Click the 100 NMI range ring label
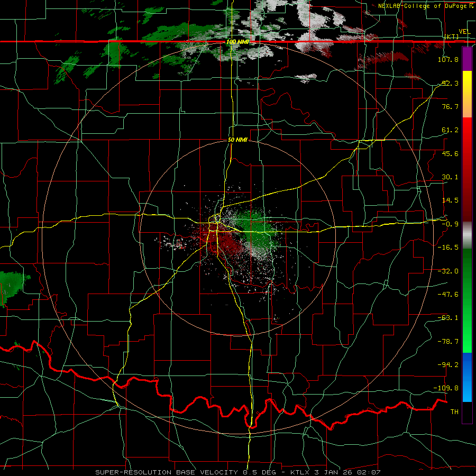The width and height of the screenshot is (476, 476). point(237,42)
